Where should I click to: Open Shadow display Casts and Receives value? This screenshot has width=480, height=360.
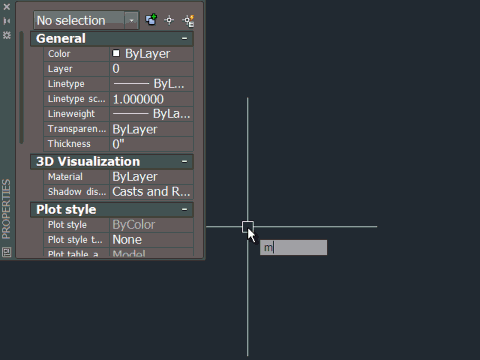coord(152,192)
